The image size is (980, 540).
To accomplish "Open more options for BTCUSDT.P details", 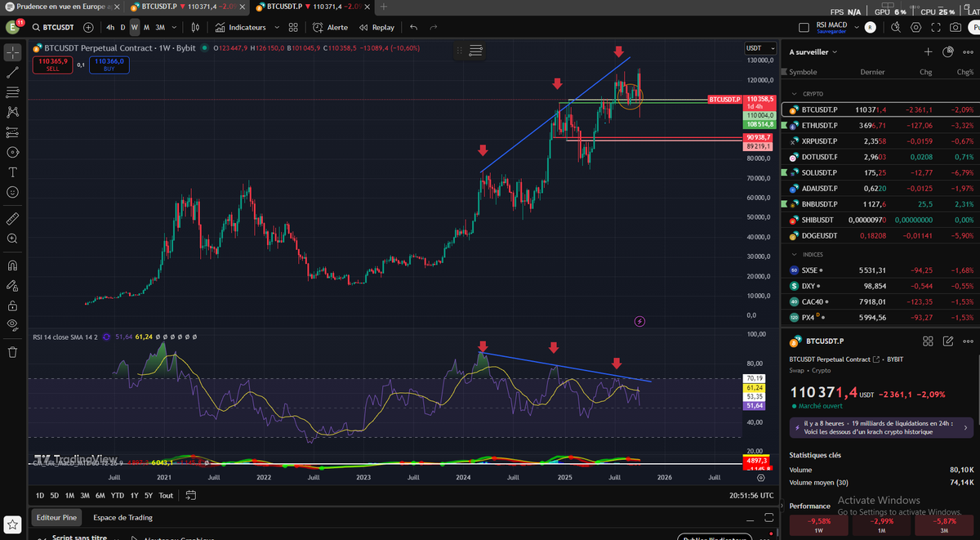I will pyautogui.click(x=968, y=341).
